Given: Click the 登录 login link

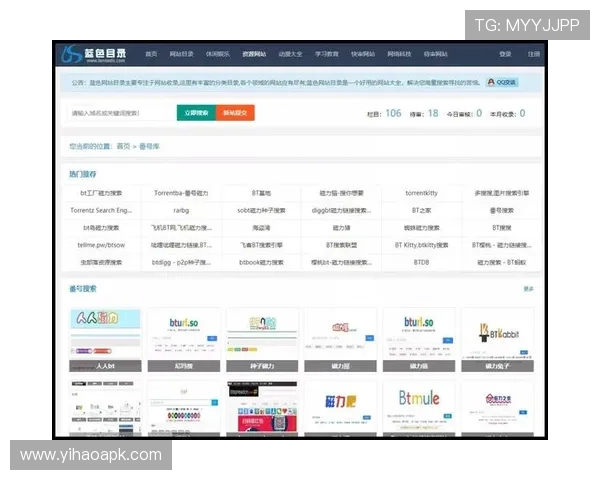Looking at the screenshot, I should (505, 54).
